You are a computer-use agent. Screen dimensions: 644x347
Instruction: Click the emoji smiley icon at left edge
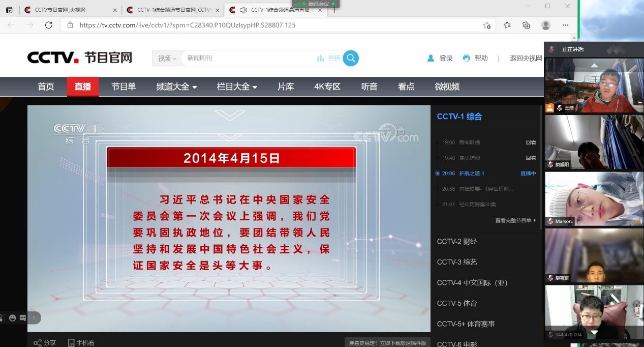click(13, 318)
